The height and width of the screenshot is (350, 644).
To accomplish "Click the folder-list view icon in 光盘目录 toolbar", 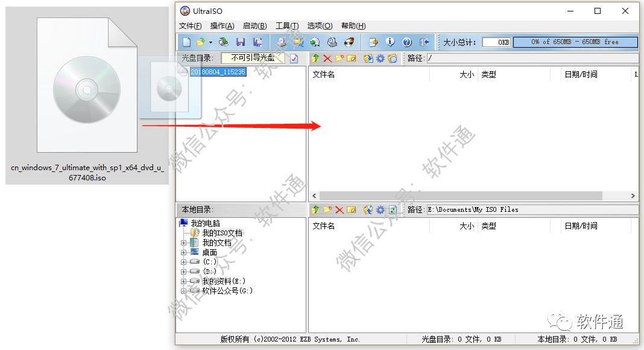I will click(393, 59).
